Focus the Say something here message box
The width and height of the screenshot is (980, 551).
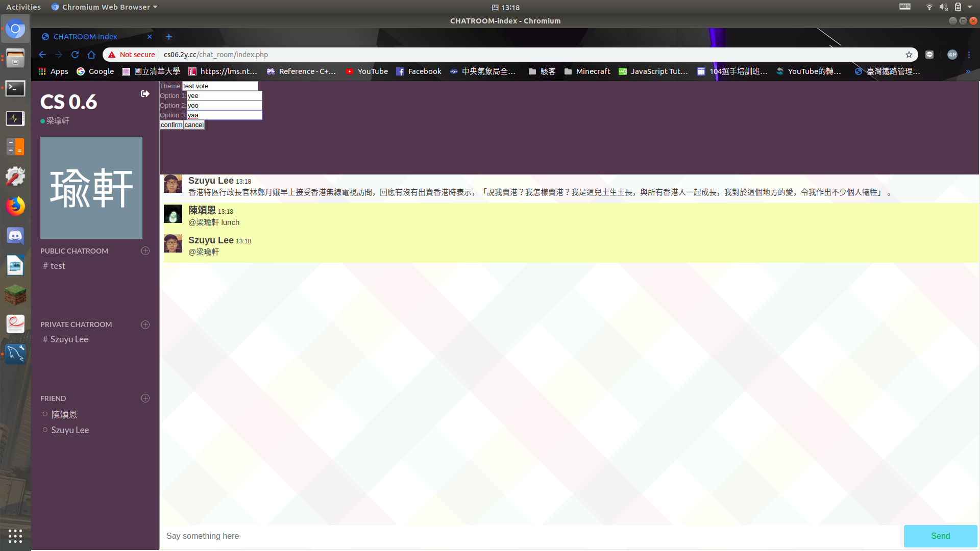coord(531,536)
